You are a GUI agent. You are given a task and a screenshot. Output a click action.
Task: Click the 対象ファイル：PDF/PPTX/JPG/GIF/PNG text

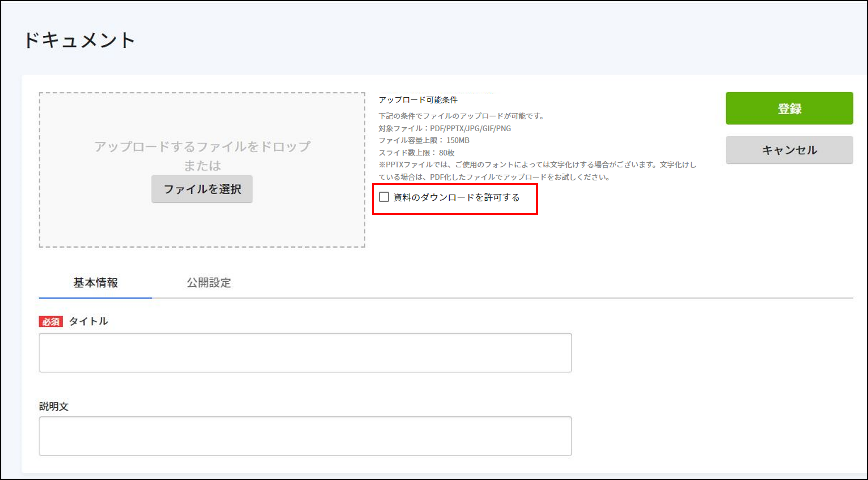(x=445, y=128)
